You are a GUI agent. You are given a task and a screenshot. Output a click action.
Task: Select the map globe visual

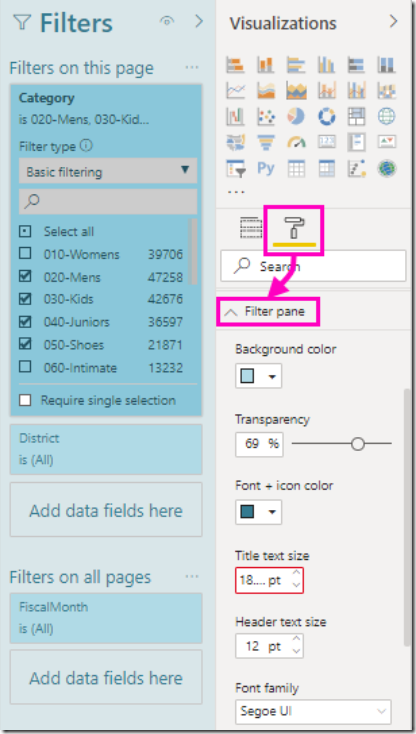tap(387, 116)
